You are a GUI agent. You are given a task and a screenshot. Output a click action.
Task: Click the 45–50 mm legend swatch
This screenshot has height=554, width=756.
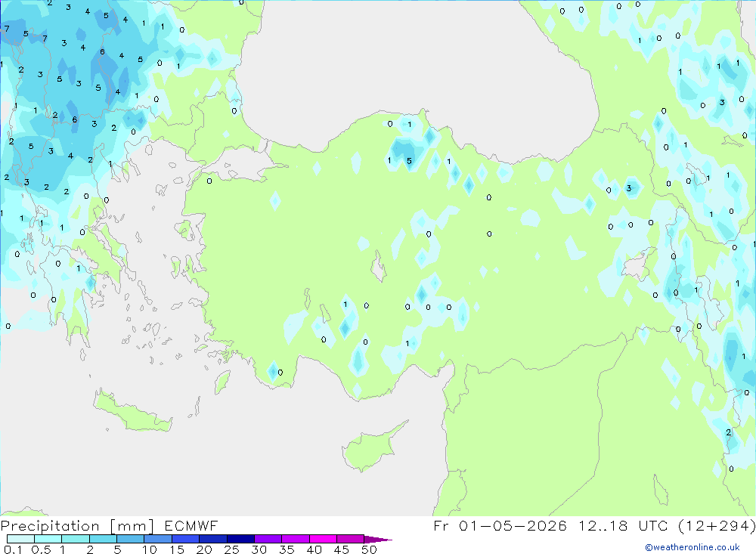point(350,539)
